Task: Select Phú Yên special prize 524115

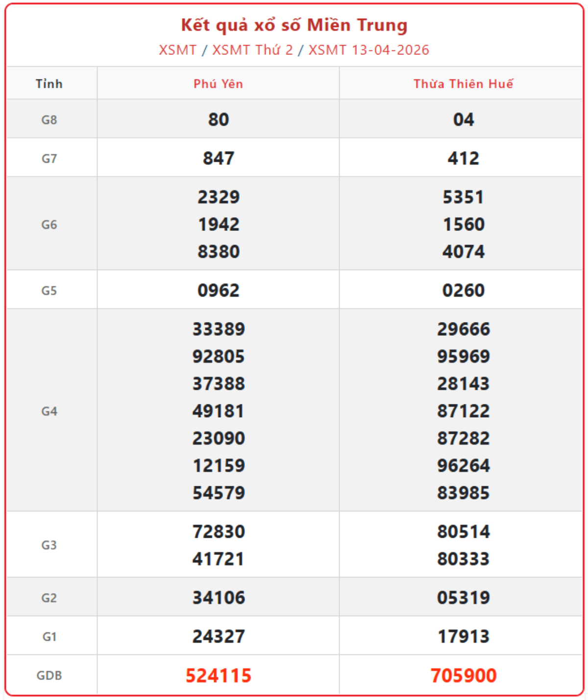Action: pos(218,675)
